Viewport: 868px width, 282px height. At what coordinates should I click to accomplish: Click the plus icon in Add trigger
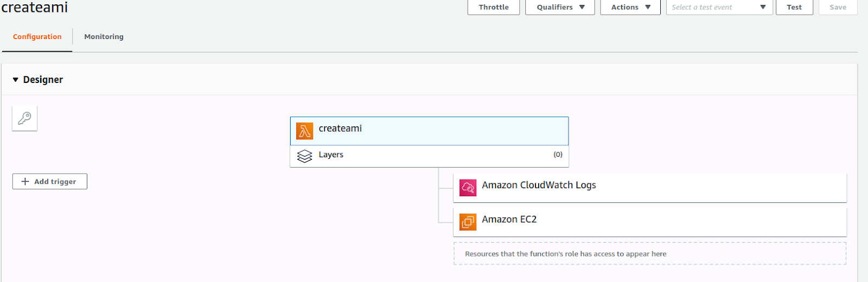click(x=25, y=182)
